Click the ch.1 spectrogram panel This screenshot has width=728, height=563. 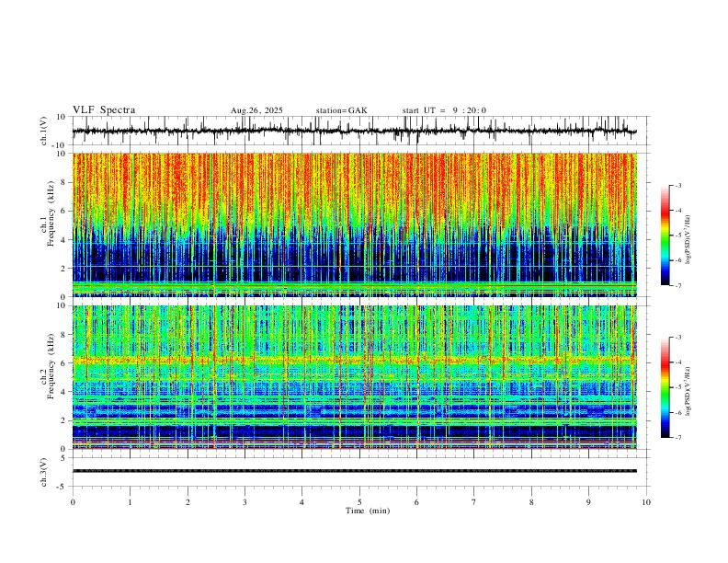[x=354, y=224]
